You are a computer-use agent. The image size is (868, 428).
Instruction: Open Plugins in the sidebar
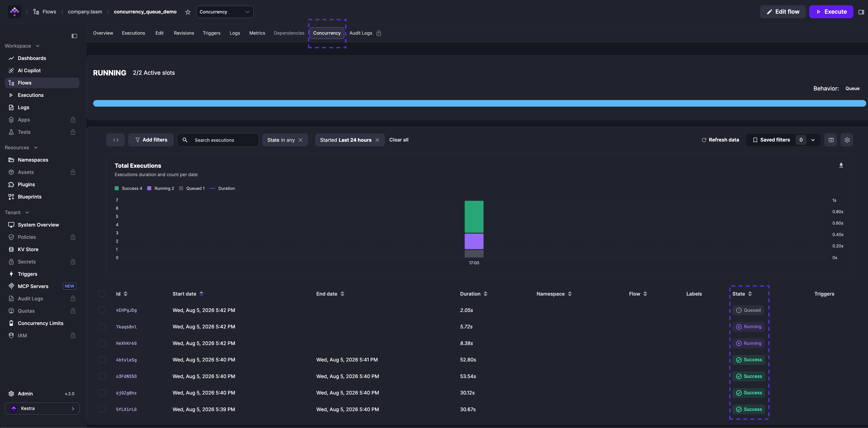point(42,184)
